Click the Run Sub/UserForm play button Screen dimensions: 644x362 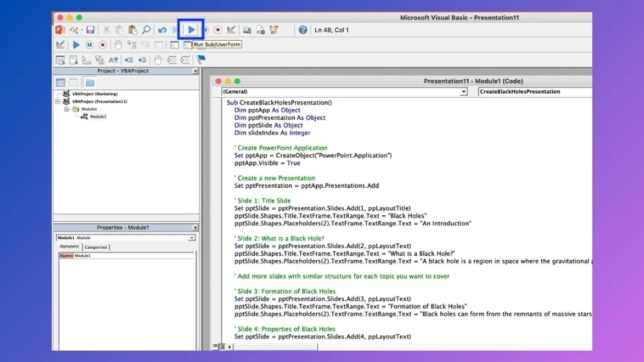tap(191, 29)
